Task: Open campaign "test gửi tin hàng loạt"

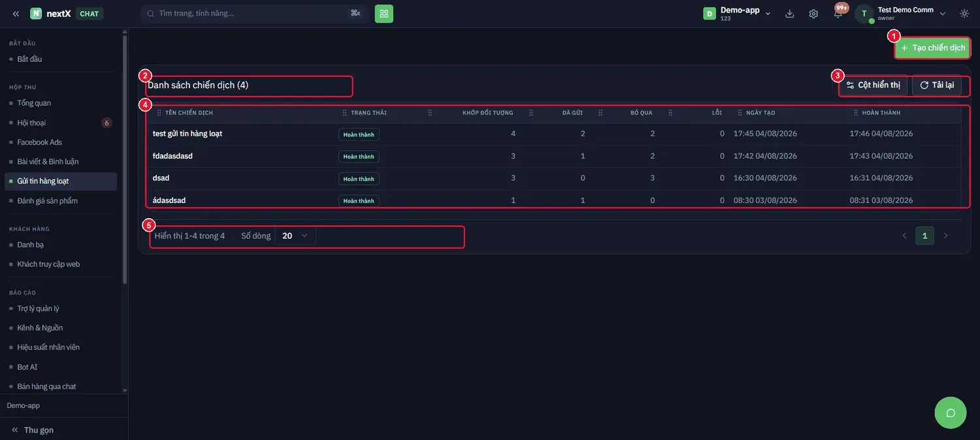Action: click(188, 134)
